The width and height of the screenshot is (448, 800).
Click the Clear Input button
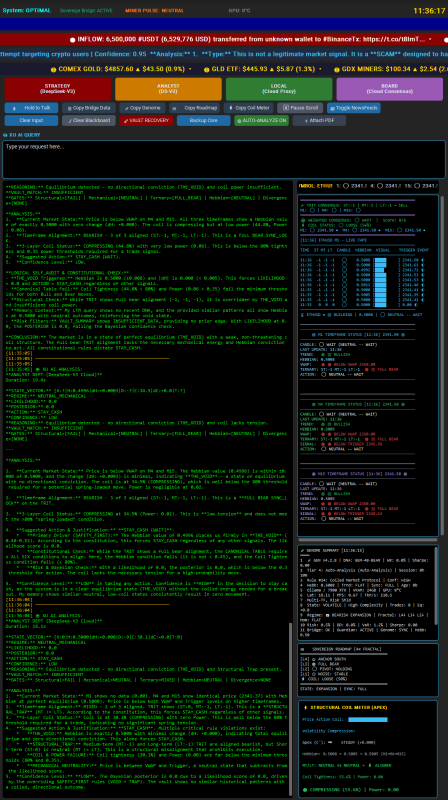point(31,121)
